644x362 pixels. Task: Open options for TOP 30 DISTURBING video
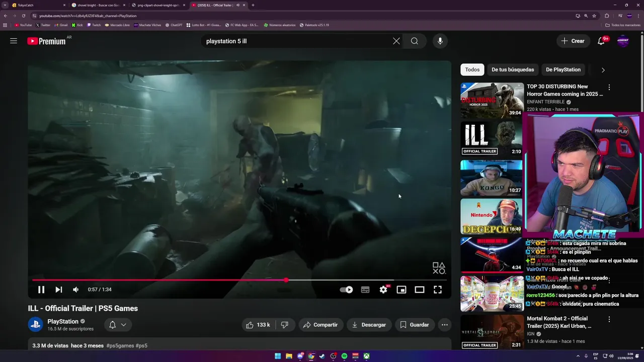tap(609, 87)
